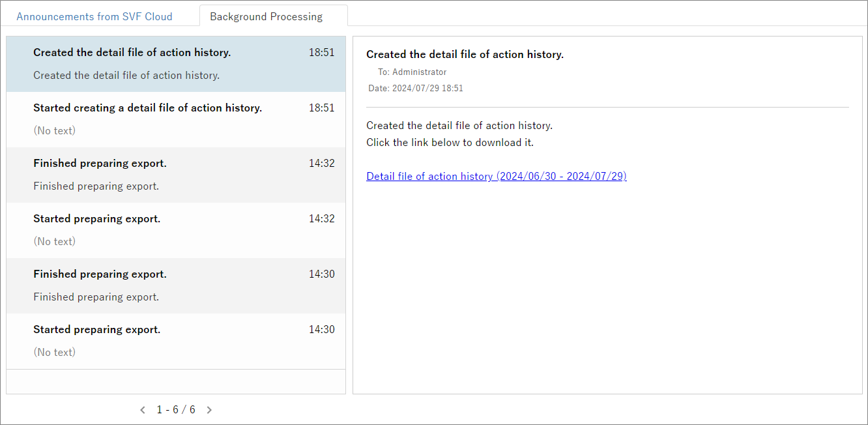Select 'Finished preparing export' message at 14:30
Screen dimensions: 868x425
tap(176, 286)
